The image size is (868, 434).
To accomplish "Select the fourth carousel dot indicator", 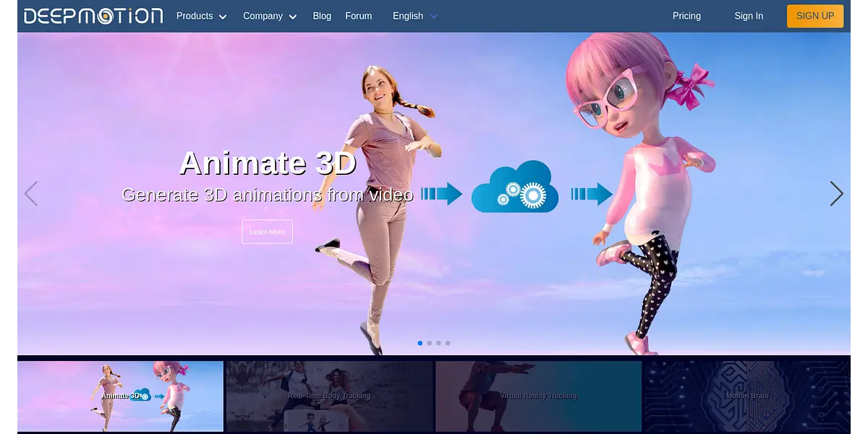I will 448,343.
